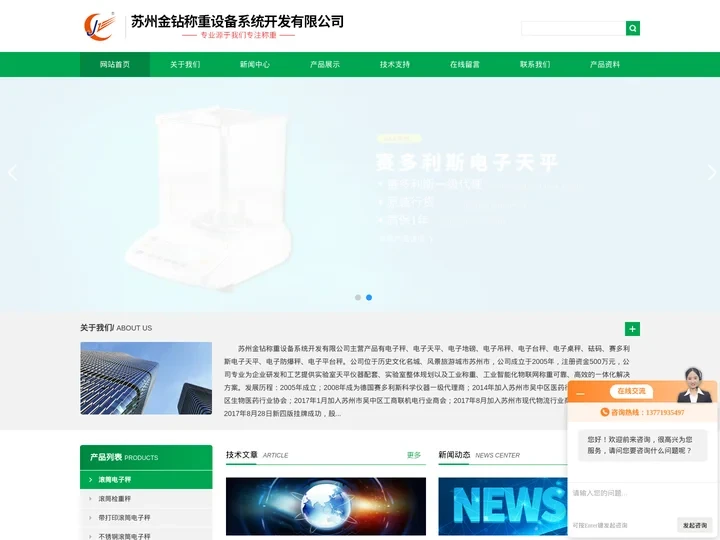
Task: Open the NEWS section image
Action: coord(503,506)
